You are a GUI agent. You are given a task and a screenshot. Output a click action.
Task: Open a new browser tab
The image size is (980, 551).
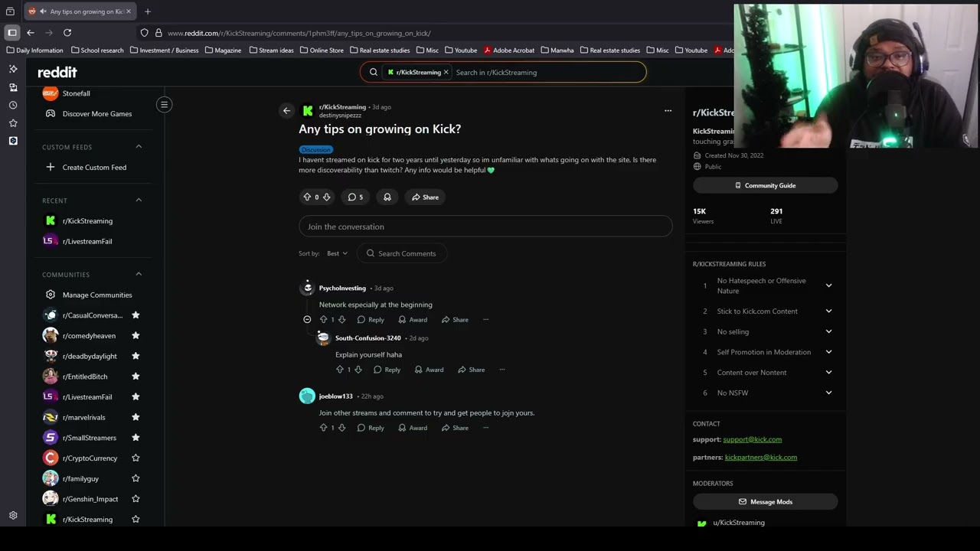pos(148,11)
